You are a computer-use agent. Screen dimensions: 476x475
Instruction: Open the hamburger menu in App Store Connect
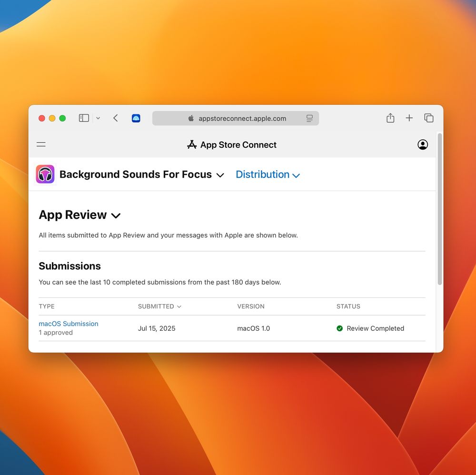[41, 145]
